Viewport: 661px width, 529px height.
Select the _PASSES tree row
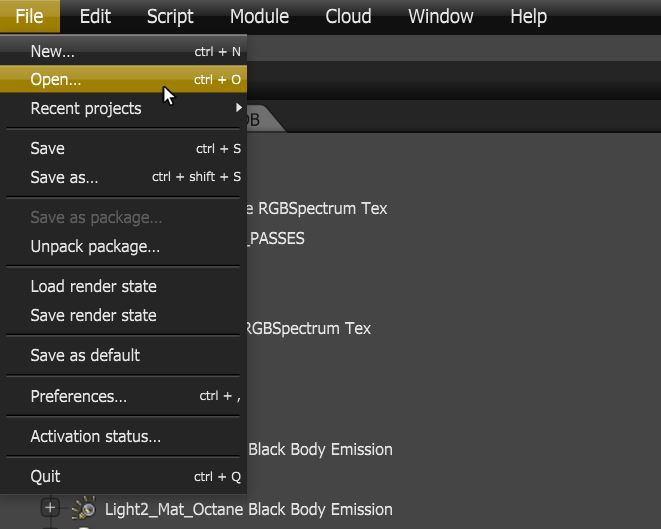[x=276, y=239]
